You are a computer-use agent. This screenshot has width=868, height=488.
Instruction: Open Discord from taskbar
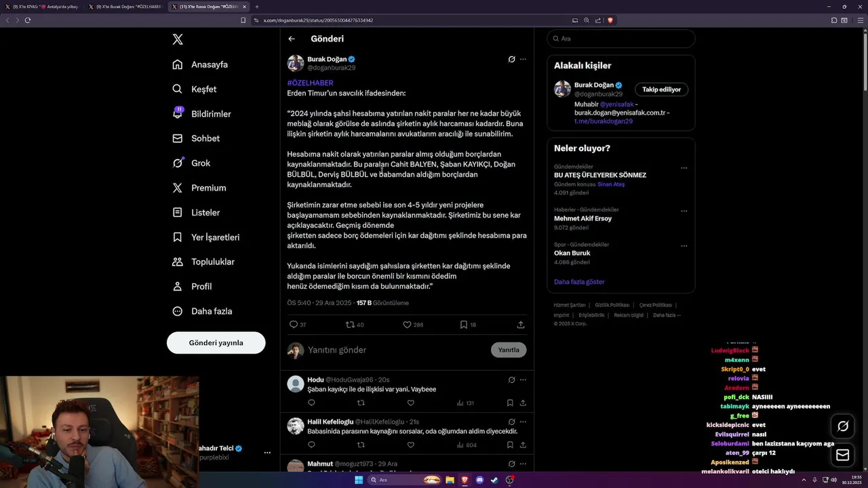[x=480, y=480]
